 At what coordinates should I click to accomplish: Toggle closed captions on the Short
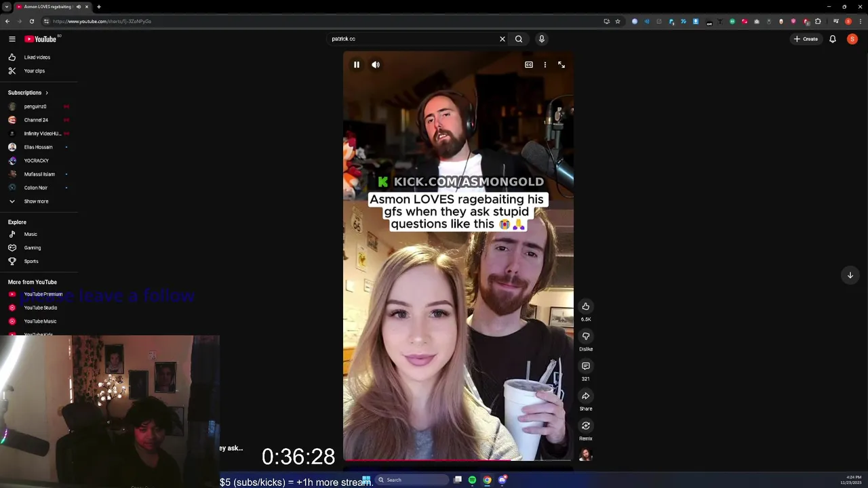click(x=529, y=65)
